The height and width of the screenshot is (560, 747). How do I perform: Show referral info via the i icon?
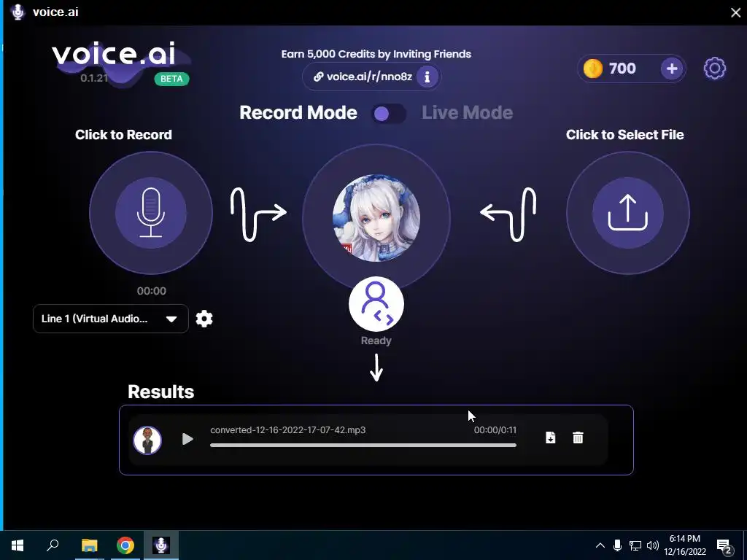pos(427,76)
